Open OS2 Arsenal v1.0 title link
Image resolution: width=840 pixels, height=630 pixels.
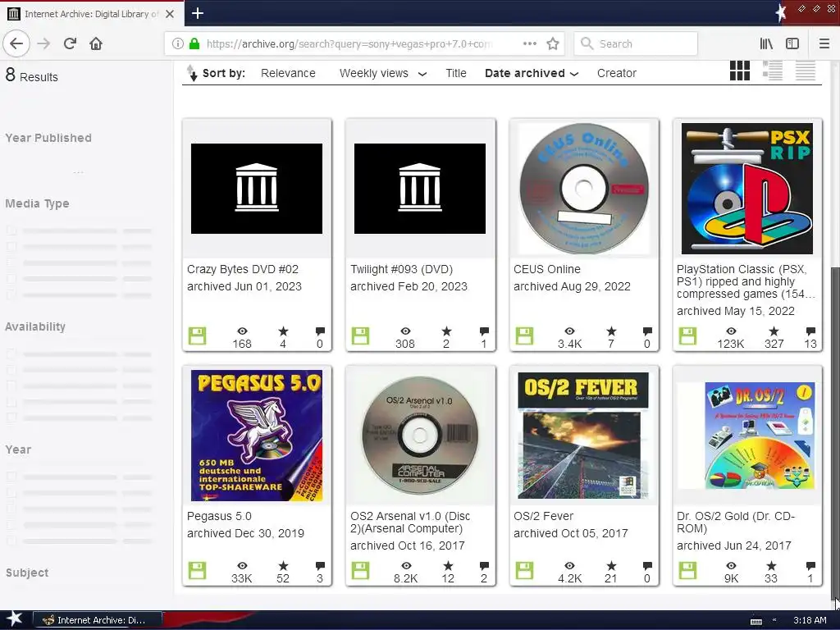410,523
